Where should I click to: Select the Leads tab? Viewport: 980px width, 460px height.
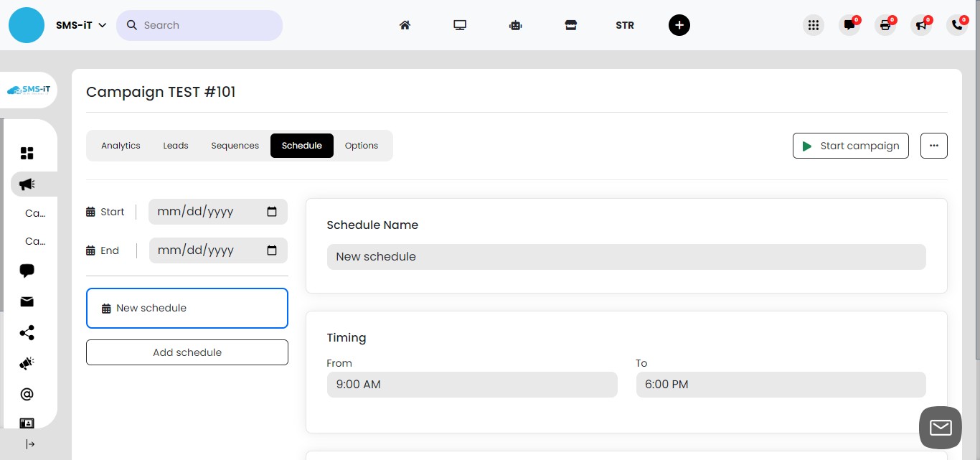coord(175,145)
